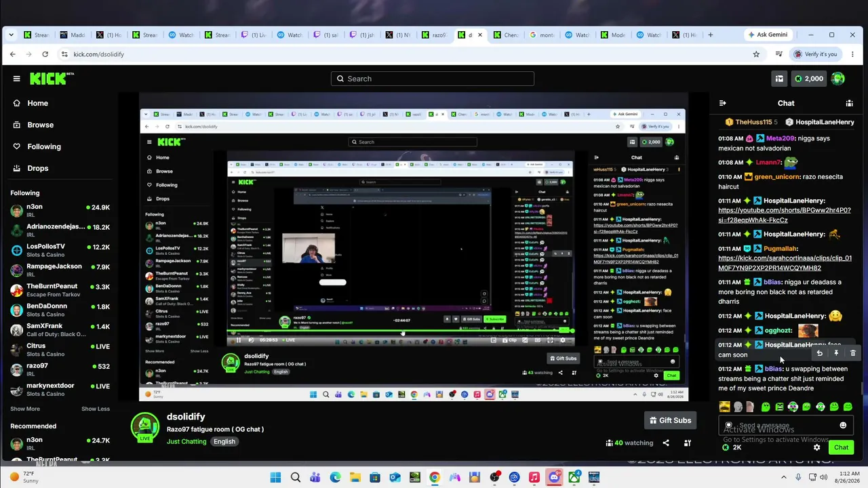Viewport: 868px width, 488px height.
Task: Switch to the Chrome tab titled 'mont'
Action: click(x=542, y=35)
